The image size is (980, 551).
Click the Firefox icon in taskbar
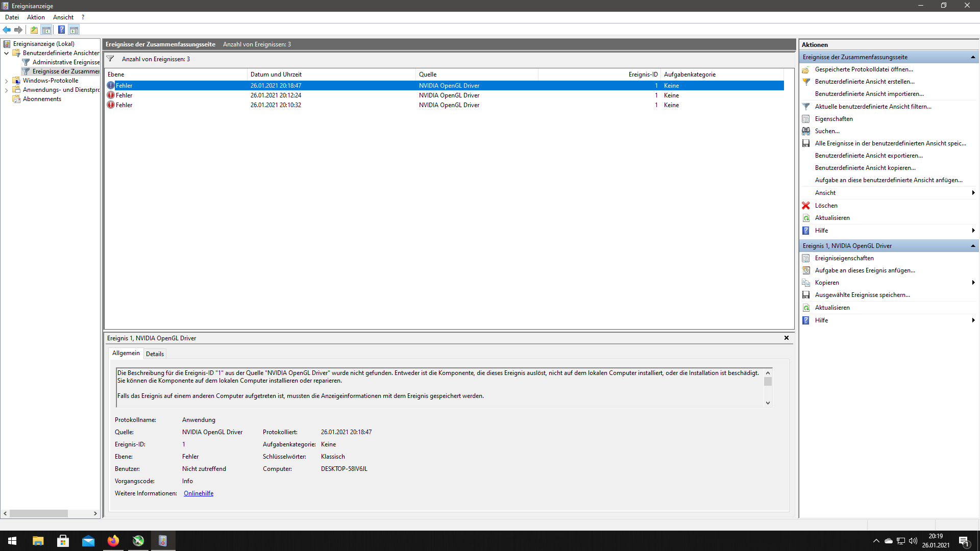point(113,541)
